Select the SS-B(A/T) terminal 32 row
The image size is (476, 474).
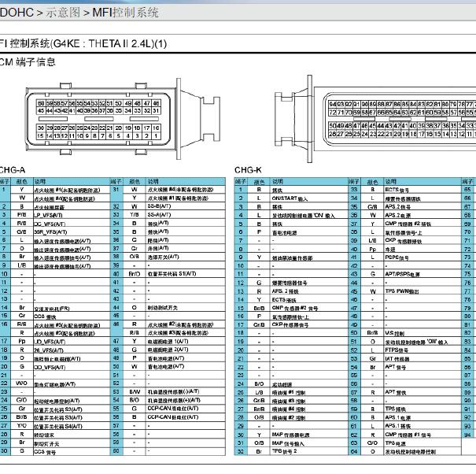(168, 206)
